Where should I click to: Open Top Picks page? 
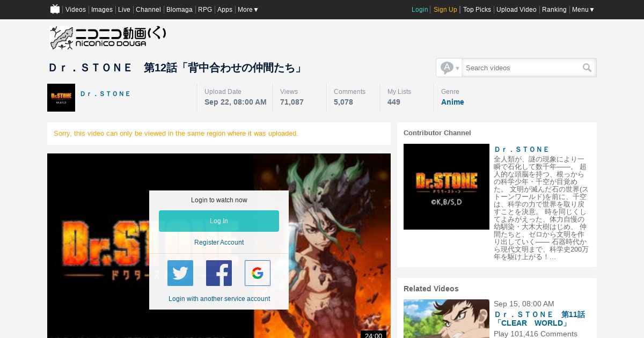pos(477,10)
